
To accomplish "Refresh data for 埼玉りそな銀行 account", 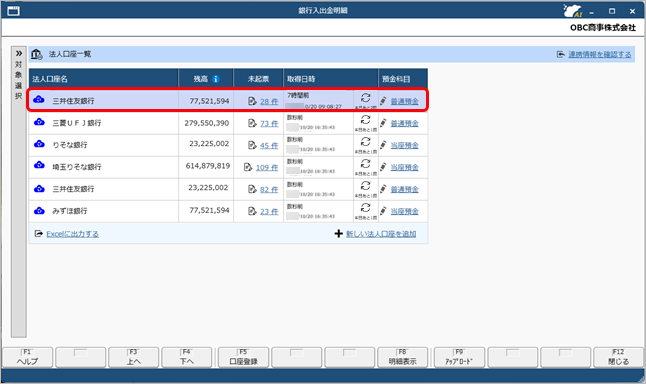I will click(365, 164).
